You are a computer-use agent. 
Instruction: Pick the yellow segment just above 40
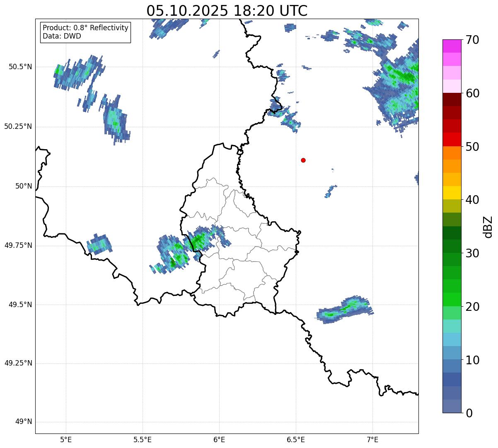point(452,193)
